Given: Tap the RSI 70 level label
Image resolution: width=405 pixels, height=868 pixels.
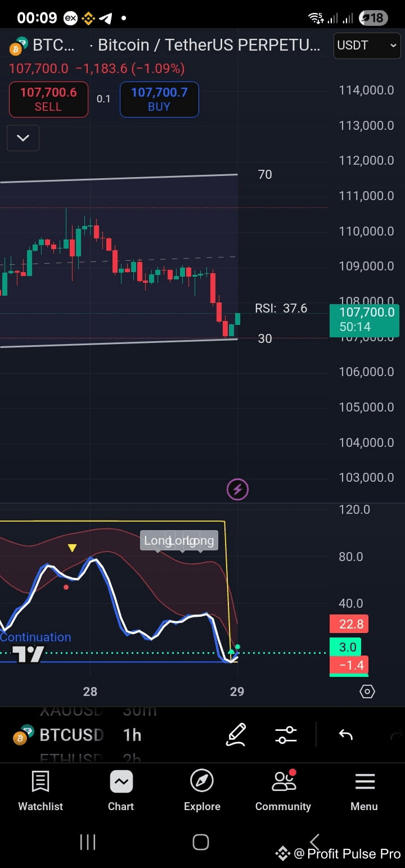Looking at the screenshot, I should (265, 175).
